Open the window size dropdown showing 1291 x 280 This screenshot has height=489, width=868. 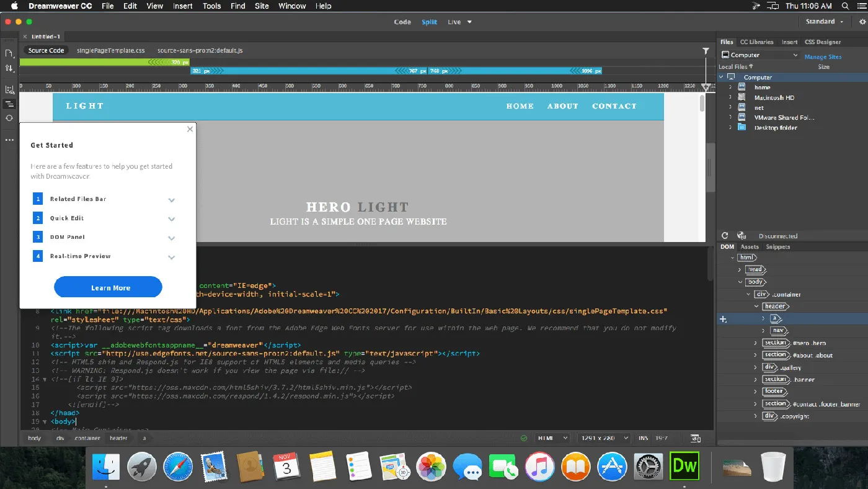click(x=603, y=437)
